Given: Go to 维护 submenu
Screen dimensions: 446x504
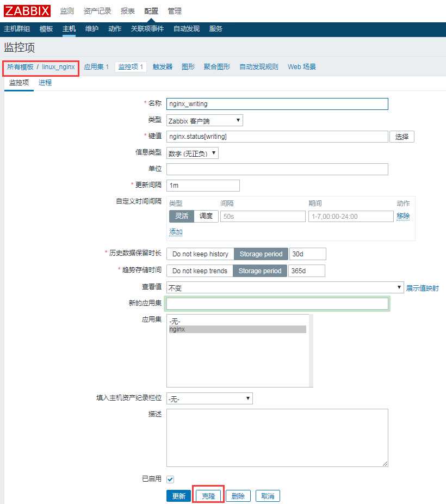Looking at the screenshot, I should point(92,29).
